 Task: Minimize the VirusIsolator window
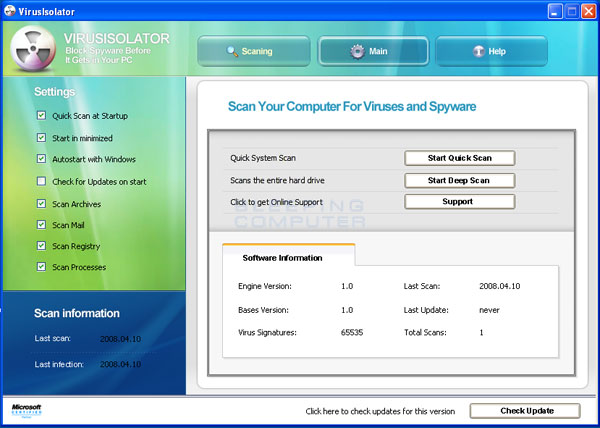(x=554, y=11)
